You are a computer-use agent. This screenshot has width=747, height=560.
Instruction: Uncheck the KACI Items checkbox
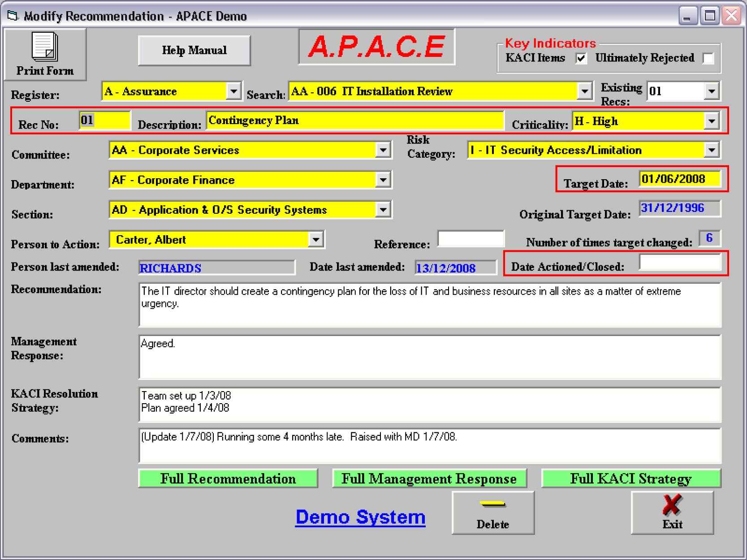pyautogui.click(x=581, y=58)
